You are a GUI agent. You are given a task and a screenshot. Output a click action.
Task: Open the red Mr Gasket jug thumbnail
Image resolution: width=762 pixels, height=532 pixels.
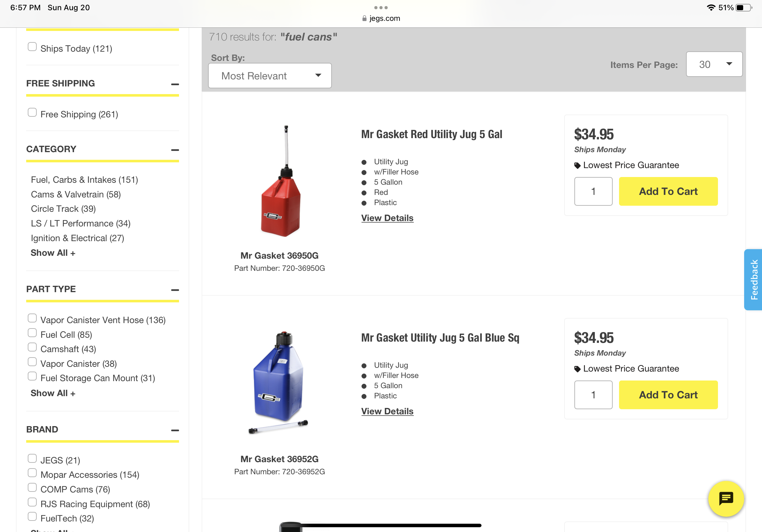pyautogui.click(x=281, y=181)
